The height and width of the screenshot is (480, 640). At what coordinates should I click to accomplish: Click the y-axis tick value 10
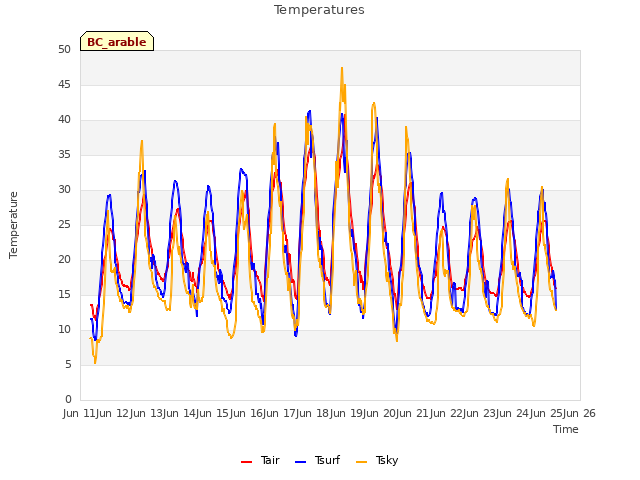64,329
